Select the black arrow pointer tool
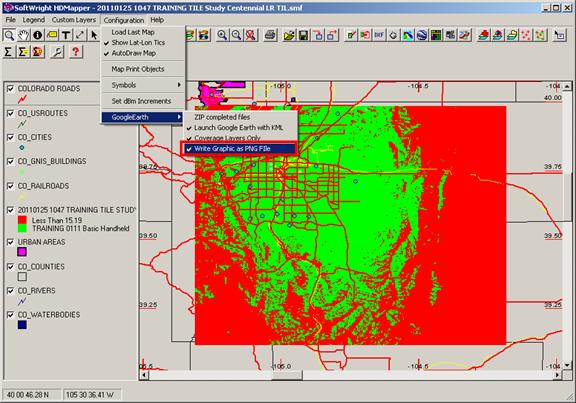The height and width of the screenshot is (403, 576). point(94,35)
